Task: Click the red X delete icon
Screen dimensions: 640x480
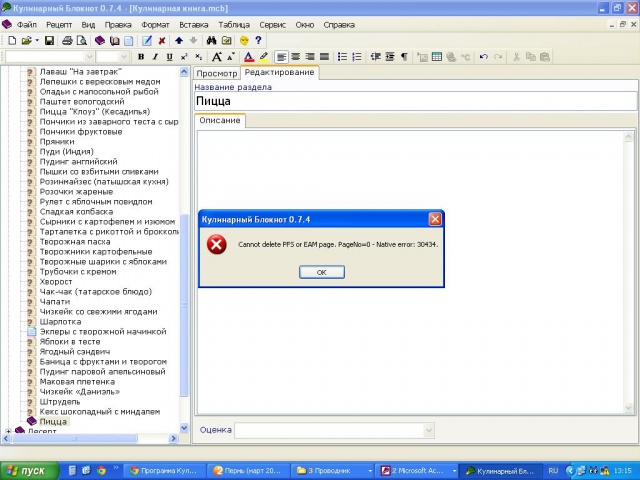Action: tap(162, 40)
